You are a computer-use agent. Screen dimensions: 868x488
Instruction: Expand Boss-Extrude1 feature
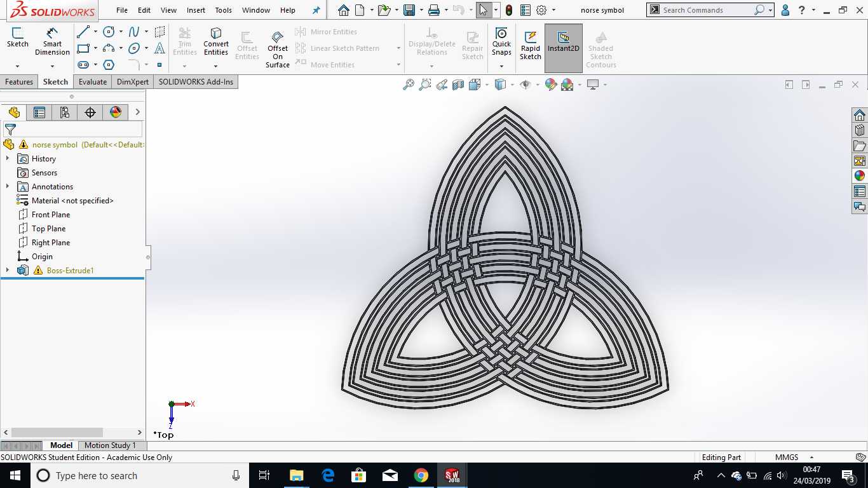8,270
